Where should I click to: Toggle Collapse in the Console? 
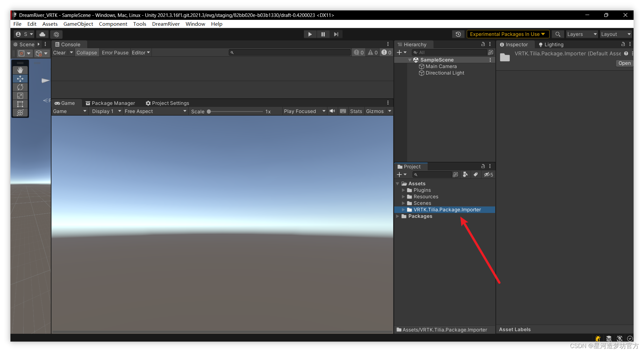(87, 52)
